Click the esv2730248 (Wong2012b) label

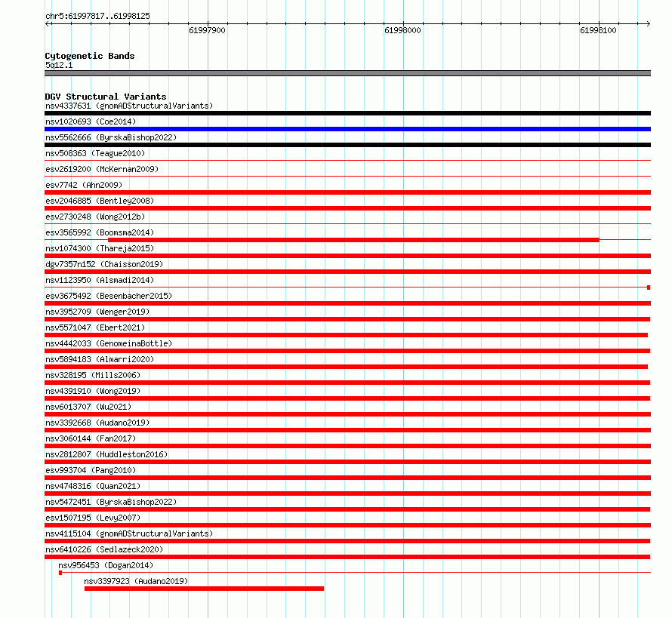95,217
